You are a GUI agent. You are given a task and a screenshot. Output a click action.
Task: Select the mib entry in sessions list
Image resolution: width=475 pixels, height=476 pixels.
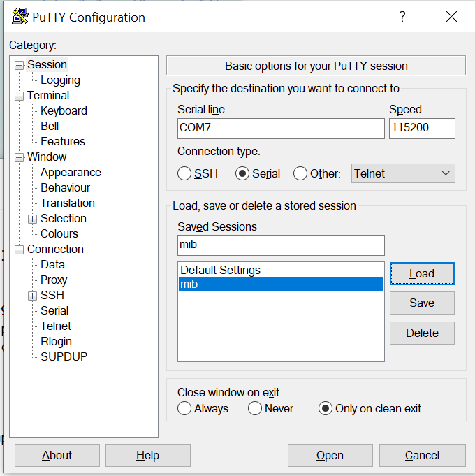click(x=281, y=284)
